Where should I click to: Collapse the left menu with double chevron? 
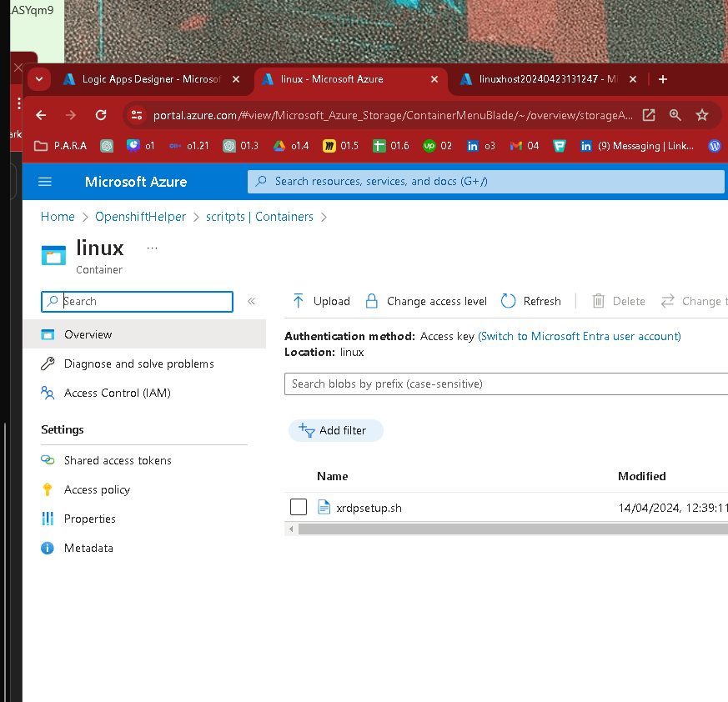pos(251,301)
